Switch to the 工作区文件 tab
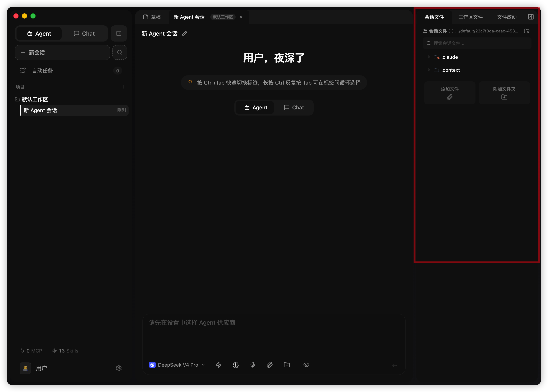Viewport: 548px width, 392px height. coord(470,17)
